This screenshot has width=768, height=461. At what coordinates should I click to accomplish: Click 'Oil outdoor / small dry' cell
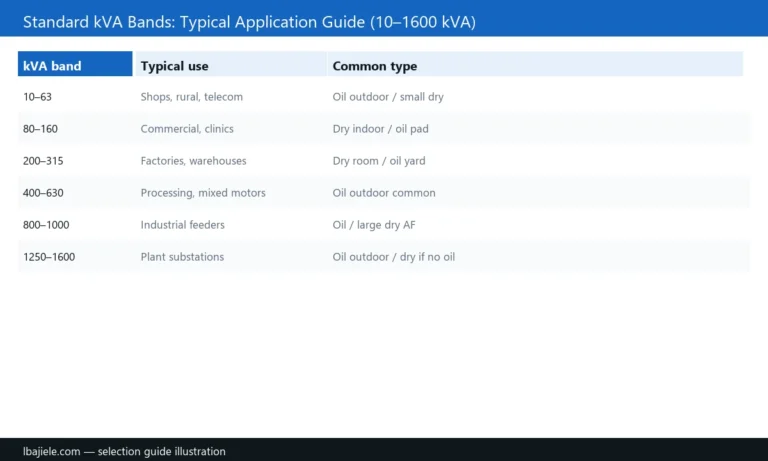[388, 97]
